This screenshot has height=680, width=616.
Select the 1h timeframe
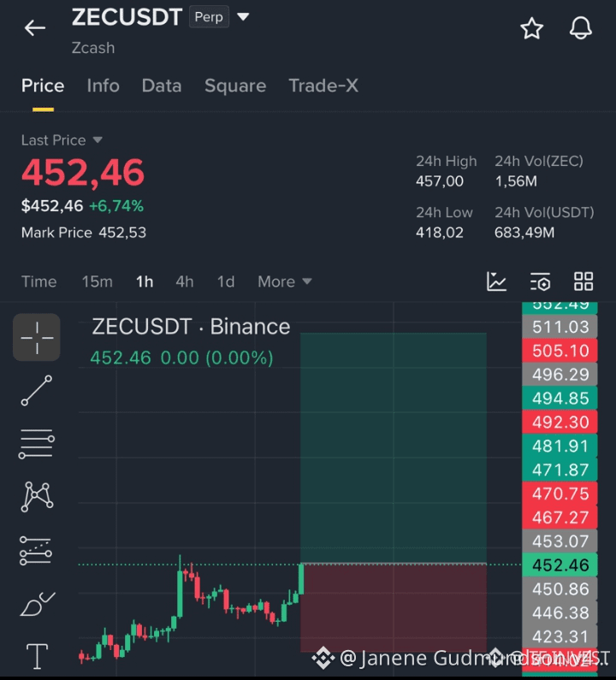point(145,282)
